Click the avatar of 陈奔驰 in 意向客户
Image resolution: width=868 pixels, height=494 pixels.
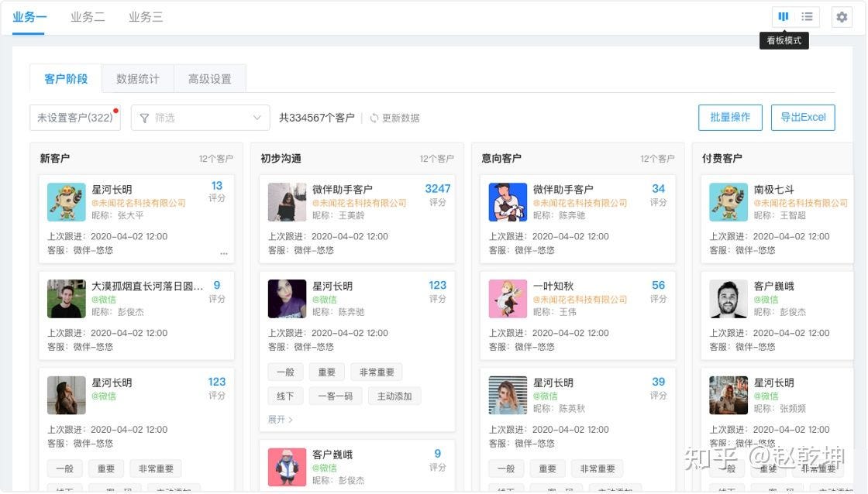click(508, 202)
